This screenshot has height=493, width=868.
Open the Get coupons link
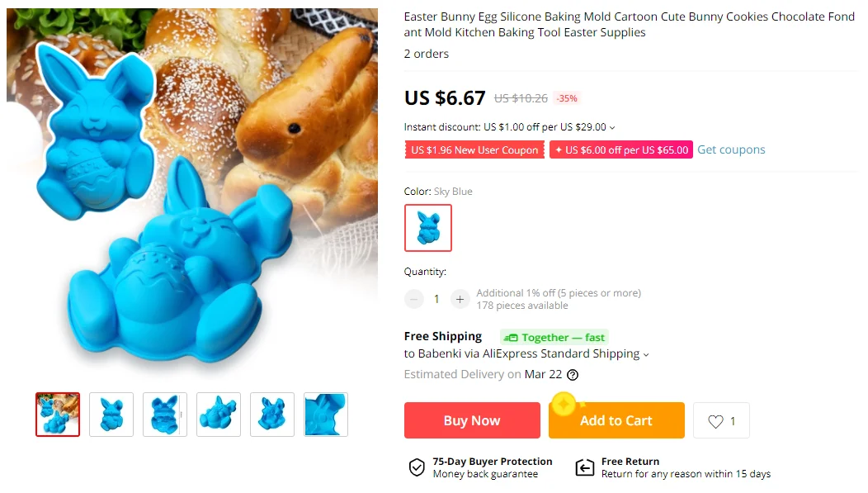(x=731, y=149)
